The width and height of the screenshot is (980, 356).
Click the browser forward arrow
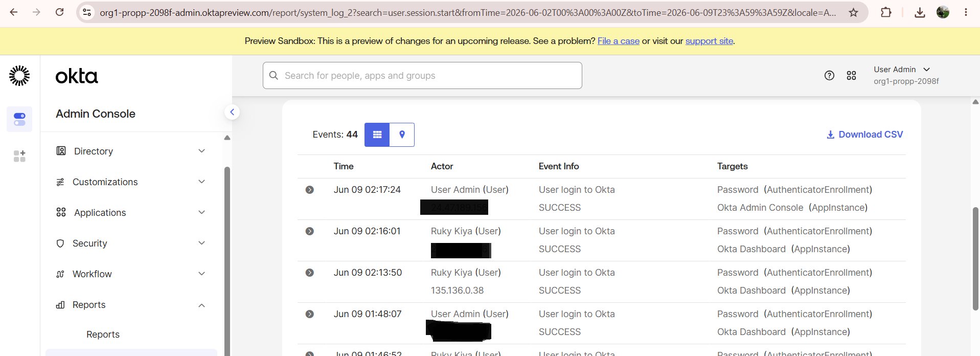coord(36,12)
